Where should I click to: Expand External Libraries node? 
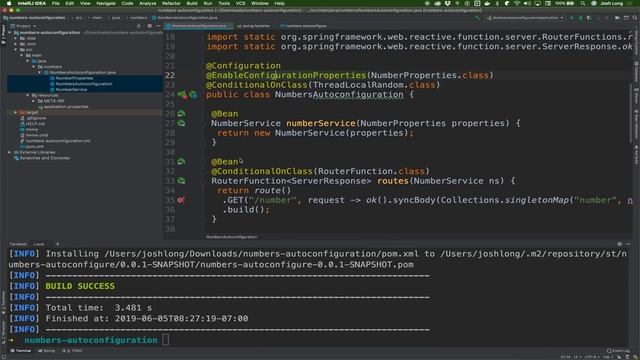(x=10, y=152)
